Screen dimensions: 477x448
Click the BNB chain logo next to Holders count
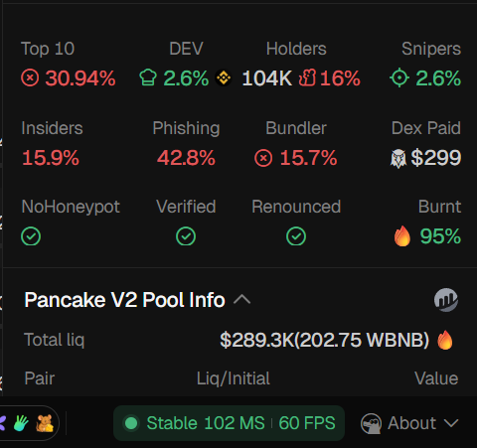(224, 78)
